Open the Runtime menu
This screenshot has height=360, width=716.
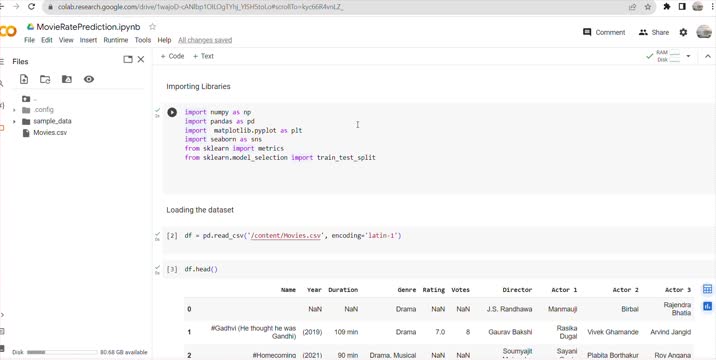[116, 40]
